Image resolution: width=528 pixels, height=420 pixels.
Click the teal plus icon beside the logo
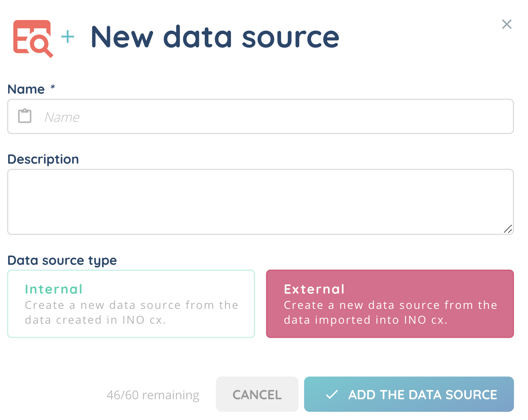tap(68, 37)
